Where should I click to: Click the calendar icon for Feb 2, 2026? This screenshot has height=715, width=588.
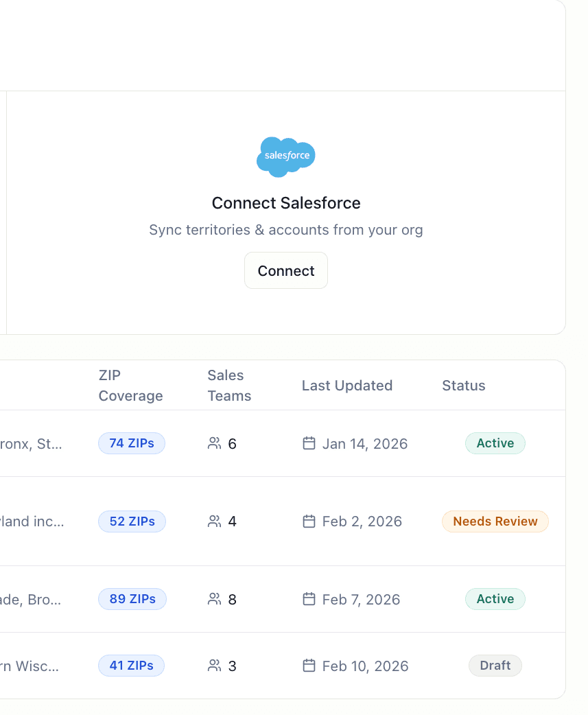click(x=309, y=521)
